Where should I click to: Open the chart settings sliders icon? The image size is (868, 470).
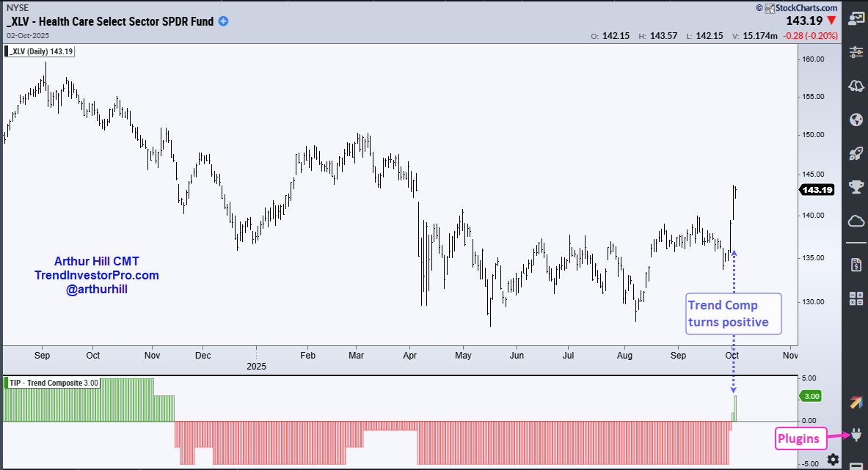(856, 52)
